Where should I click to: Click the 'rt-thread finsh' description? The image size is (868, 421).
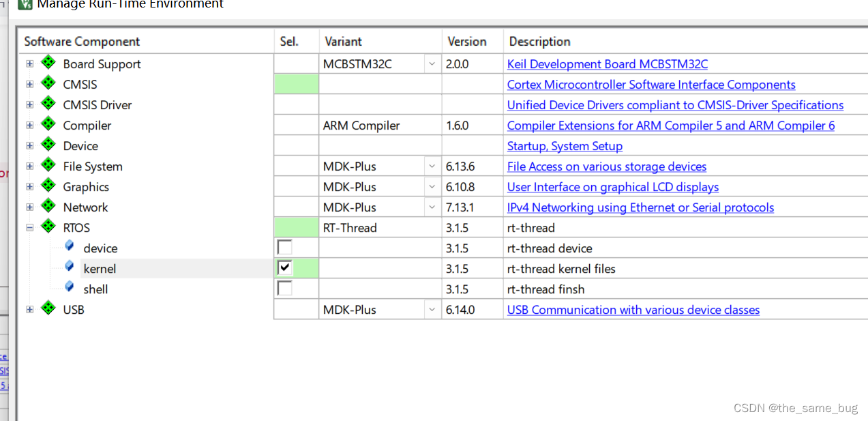546,289
